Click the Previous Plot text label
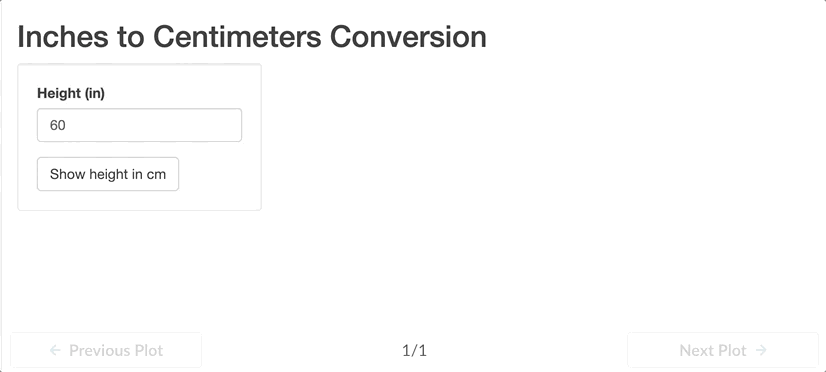826x372 pixels. pyautogui.click(x=116, y=350)
